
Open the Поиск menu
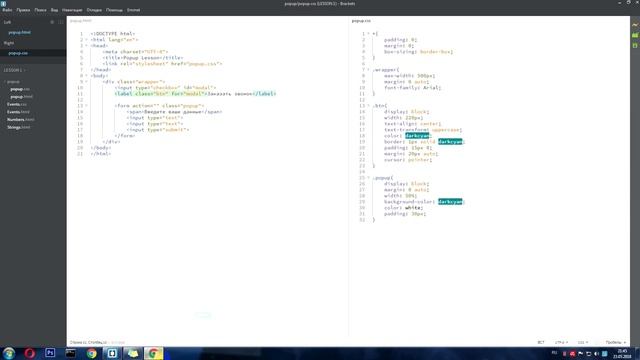[x=40, y=10]
